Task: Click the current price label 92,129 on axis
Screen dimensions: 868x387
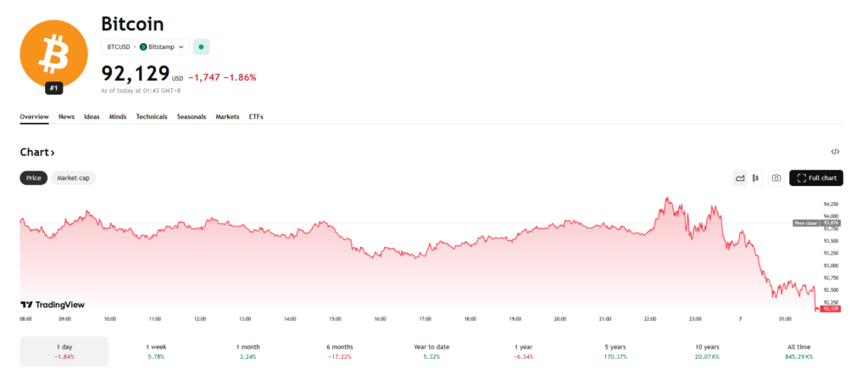Action: pos(830,309)
